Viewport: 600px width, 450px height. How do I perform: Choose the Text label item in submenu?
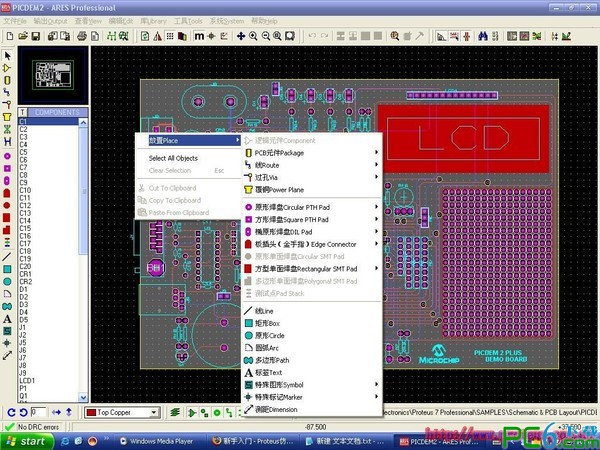pos(270,372)
